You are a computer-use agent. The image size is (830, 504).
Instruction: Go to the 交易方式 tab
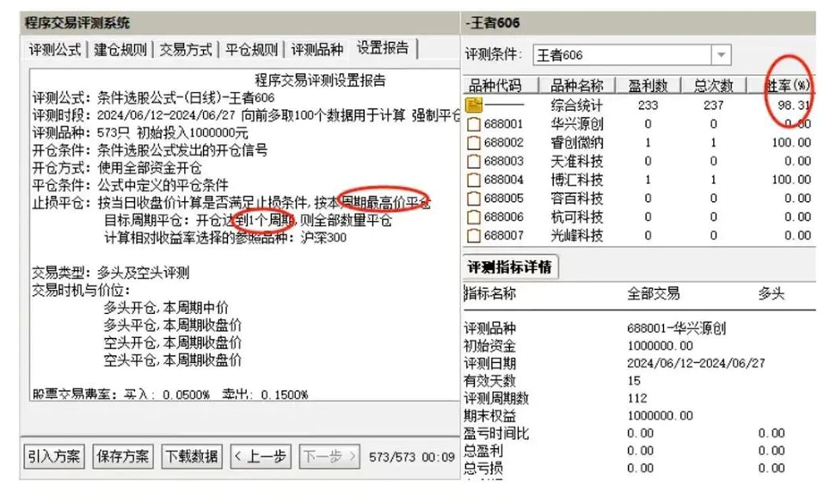click(x=187, y=49)
